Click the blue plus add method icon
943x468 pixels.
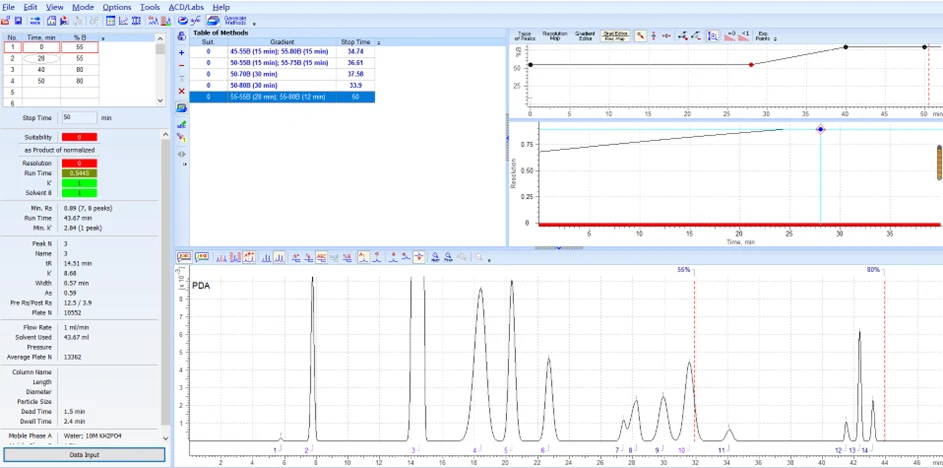182,53
